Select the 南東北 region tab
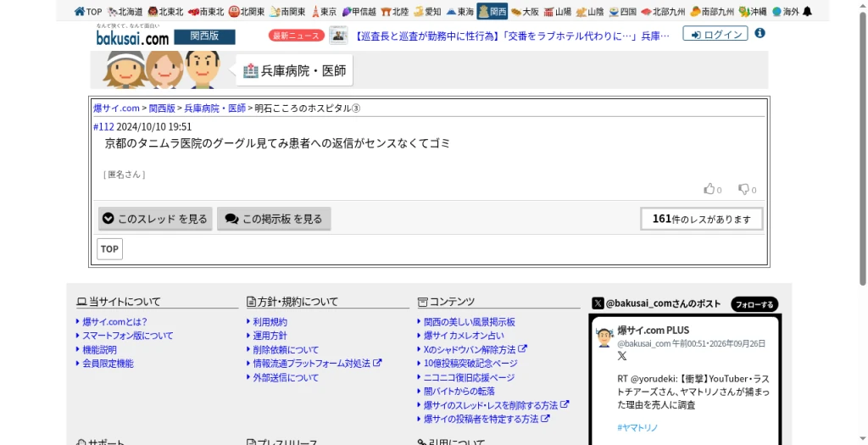 click(206, 11)
